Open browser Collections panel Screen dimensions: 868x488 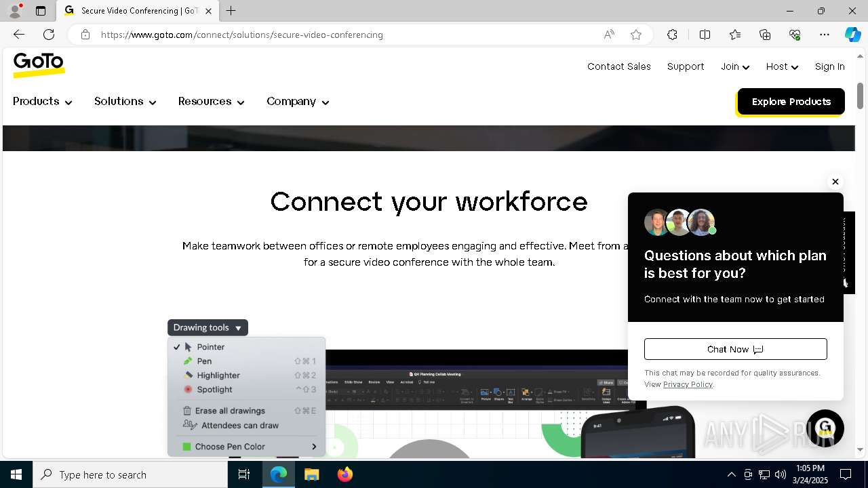point(765,35)
